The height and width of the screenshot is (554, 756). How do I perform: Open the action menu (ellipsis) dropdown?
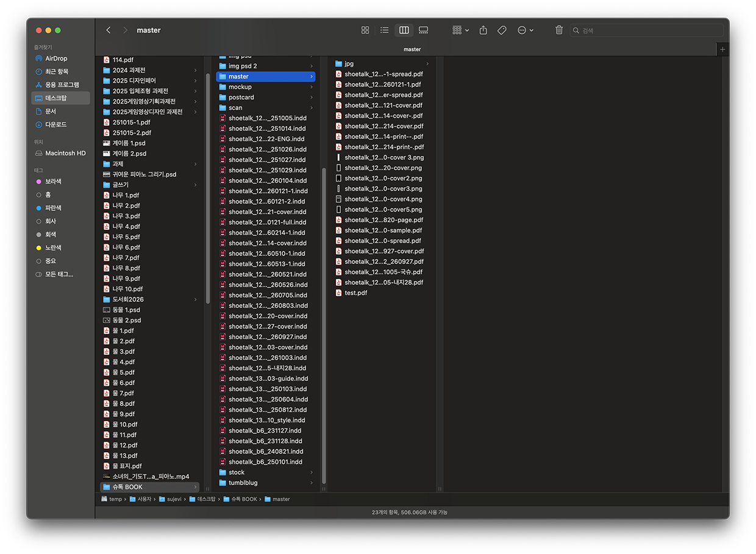526,30
